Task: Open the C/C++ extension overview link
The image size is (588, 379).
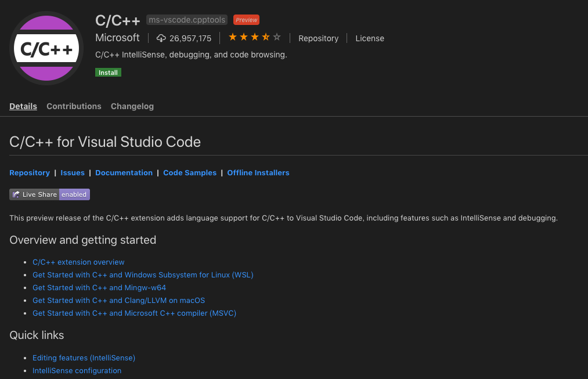Action: [x=78, y=262]
